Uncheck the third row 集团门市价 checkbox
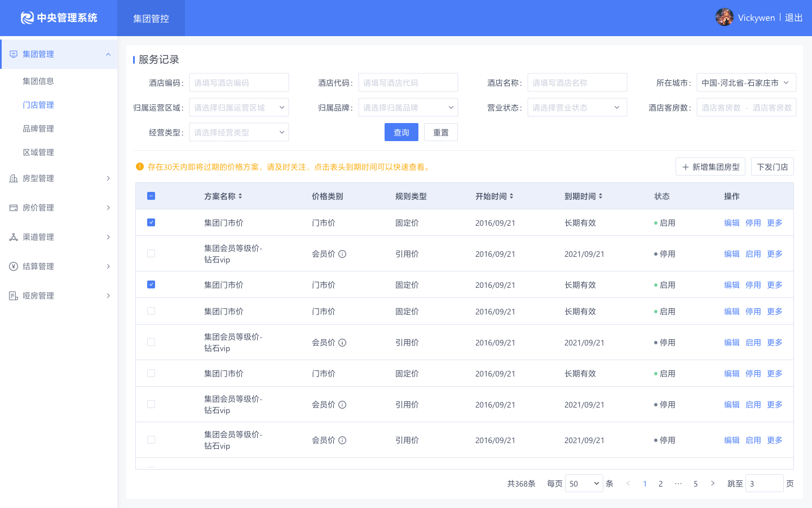This screenshot has height=508, width=812. pos(151,284)
